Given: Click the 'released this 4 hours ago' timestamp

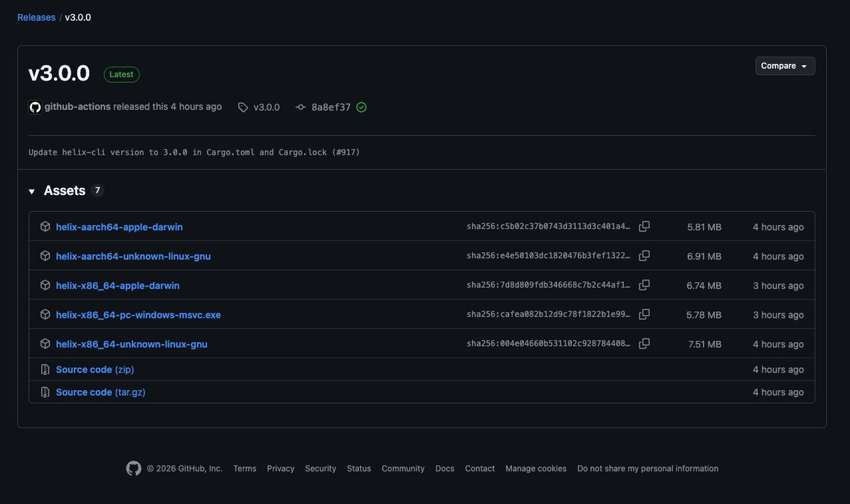Looking at the screenshot, I should pyautogui.click(x=167, y=107).
